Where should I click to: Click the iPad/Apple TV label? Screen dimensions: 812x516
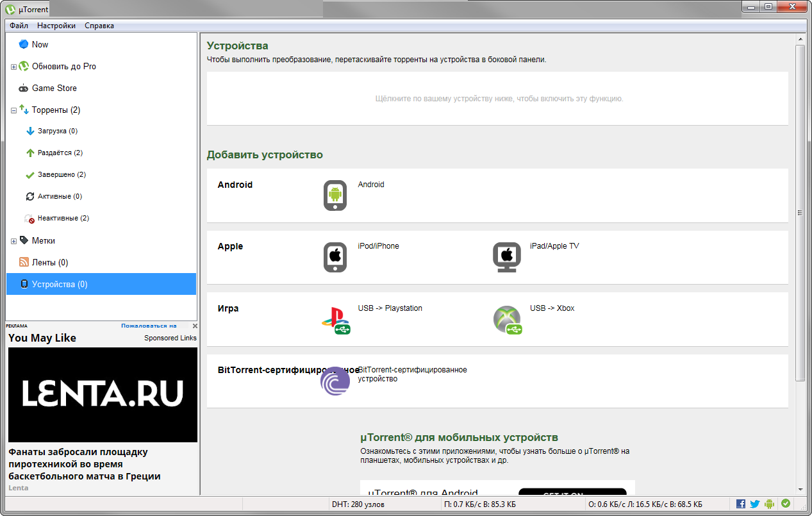tap(554, 246)
